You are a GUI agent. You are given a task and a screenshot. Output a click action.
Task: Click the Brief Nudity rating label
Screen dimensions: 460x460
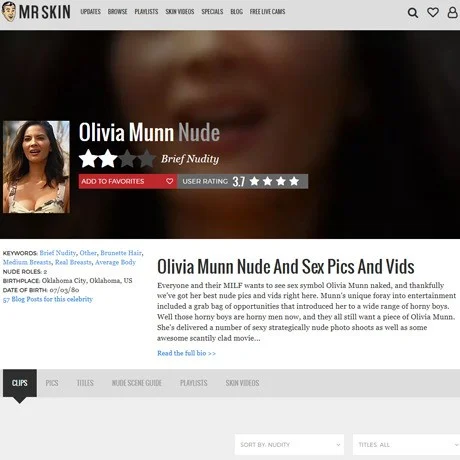click(x=190, y=159)
